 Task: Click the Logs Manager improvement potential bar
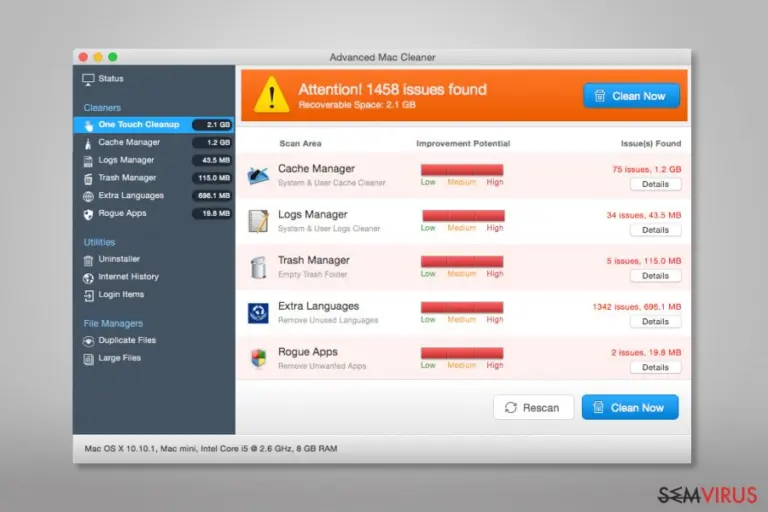(463, 216)
